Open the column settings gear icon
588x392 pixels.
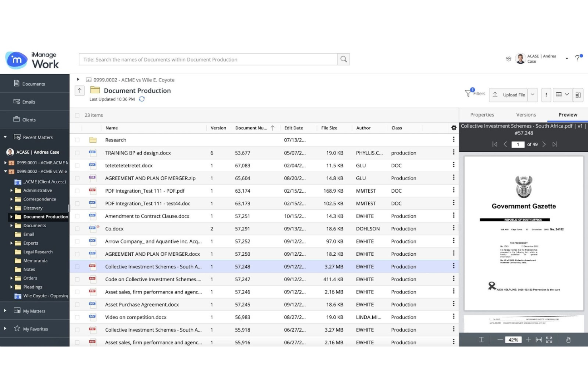454,127
